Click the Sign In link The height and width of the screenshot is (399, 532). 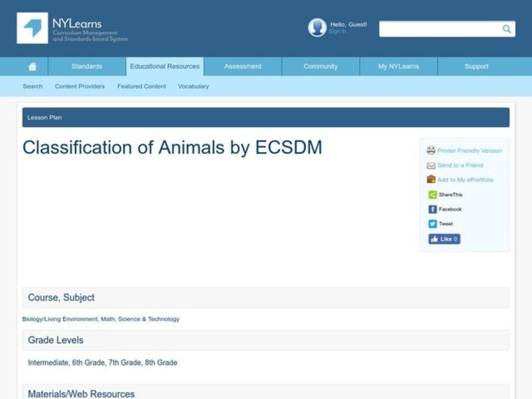point(338,31)
